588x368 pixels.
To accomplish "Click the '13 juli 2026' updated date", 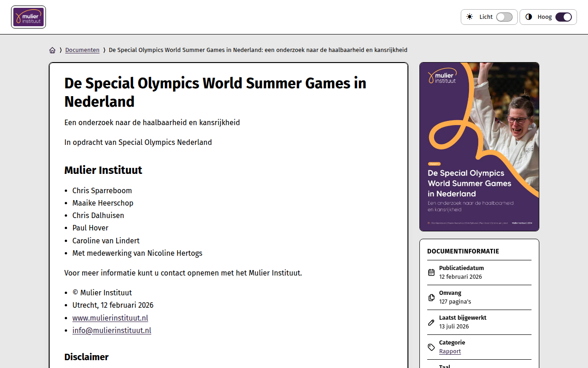I will 454,327.
